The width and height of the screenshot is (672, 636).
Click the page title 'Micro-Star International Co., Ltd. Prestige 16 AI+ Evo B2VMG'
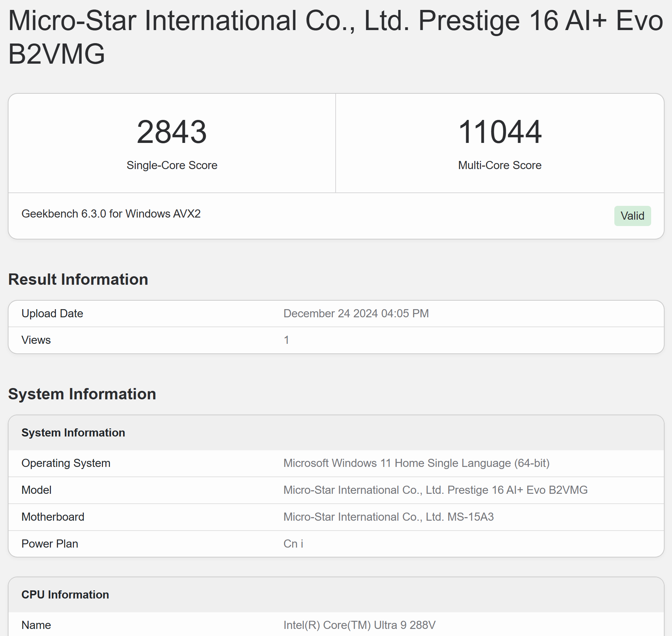pos(335,37)
